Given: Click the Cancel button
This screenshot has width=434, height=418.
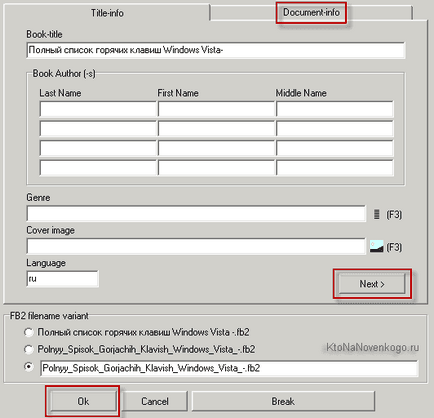Looking at the screenshot, I should (x=155, y=401).
